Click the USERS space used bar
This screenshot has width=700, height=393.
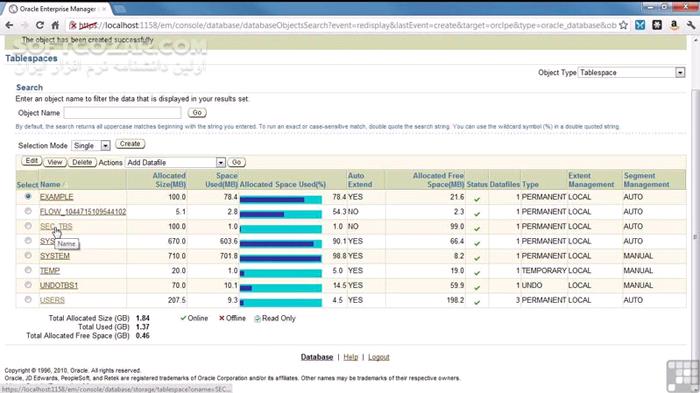(x=280, y=302)
